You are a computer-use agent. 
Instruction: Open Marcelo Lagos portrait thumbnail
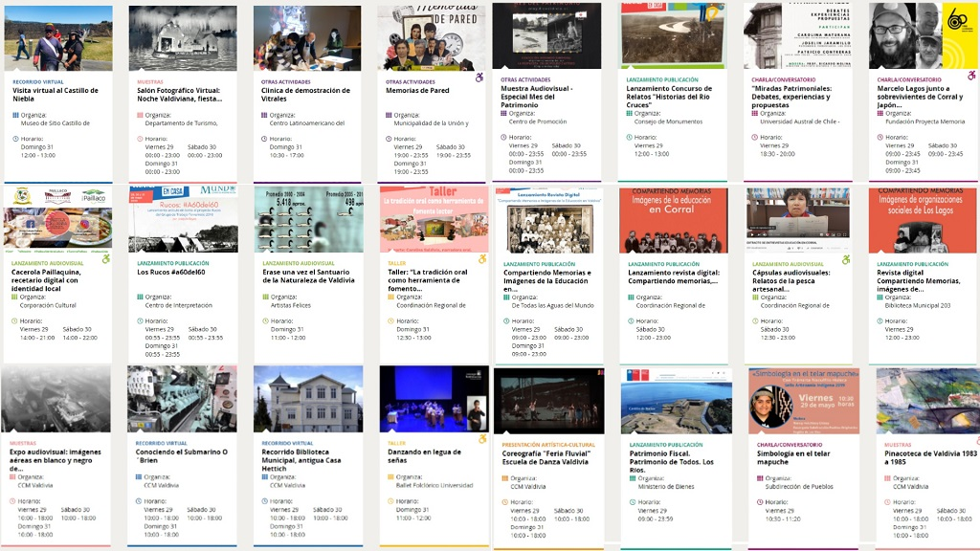[923, 36]
